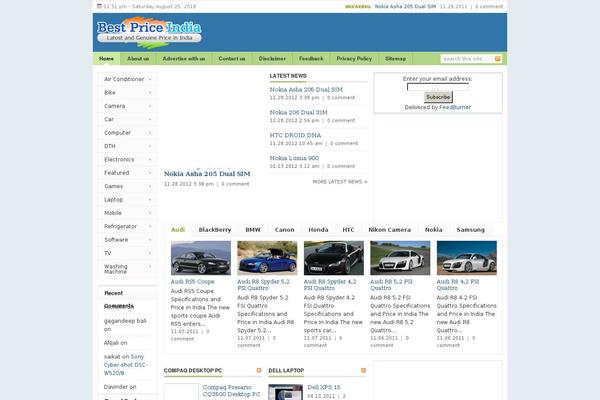Open the Software category
Screen dimensions: 600x400
point(127,240)
